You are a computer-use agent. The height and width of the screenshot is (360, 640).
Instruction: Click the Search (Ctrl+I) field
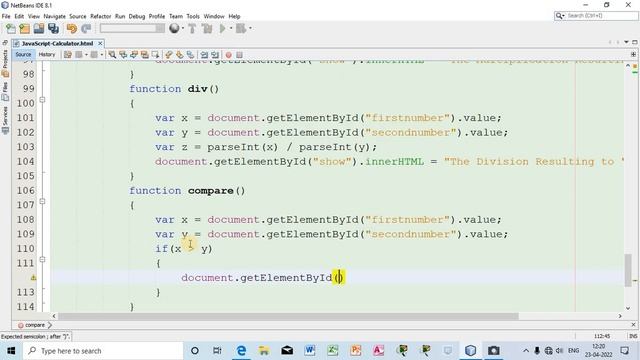(x=596, y=16)
